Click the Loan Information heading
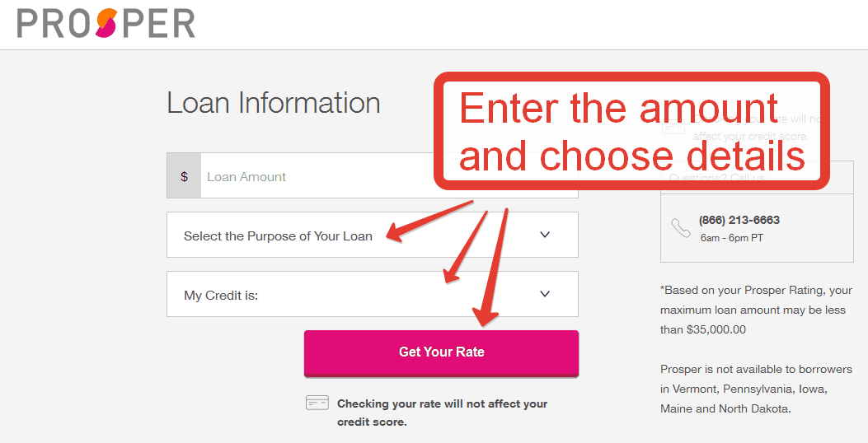Screen dimensions: 868x443 pos(274,103)
